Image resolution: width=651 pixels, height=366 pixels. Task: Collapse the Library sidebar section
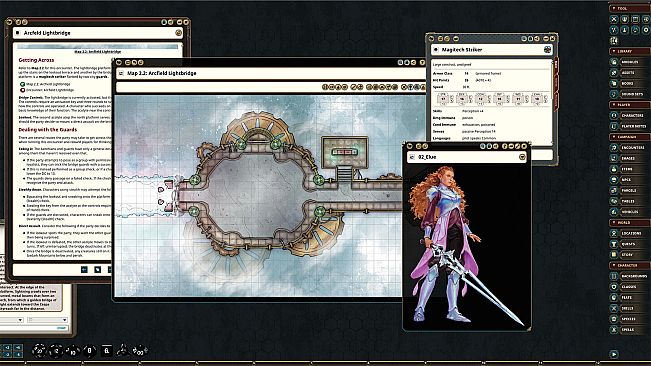click(629, 51)
